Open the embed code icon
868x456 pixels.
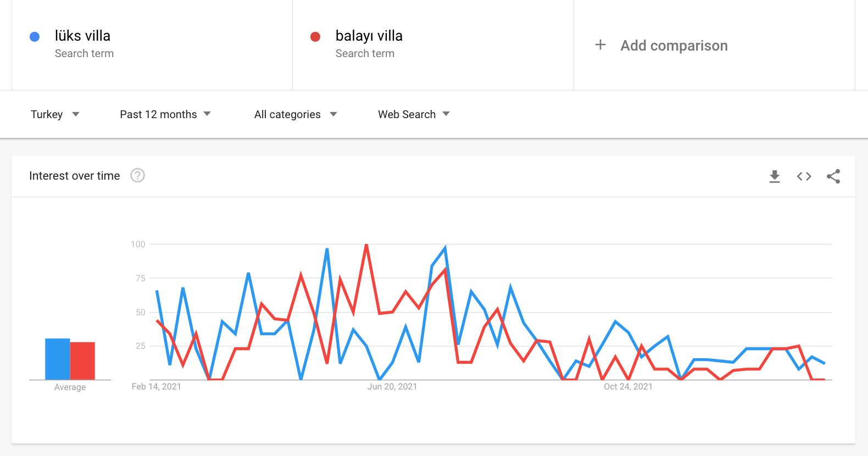tap(804, 176)
